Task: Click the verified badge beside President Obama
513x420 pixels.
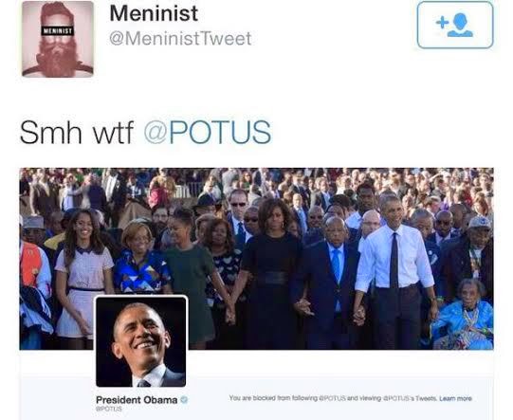Action: tap(184, 399)
